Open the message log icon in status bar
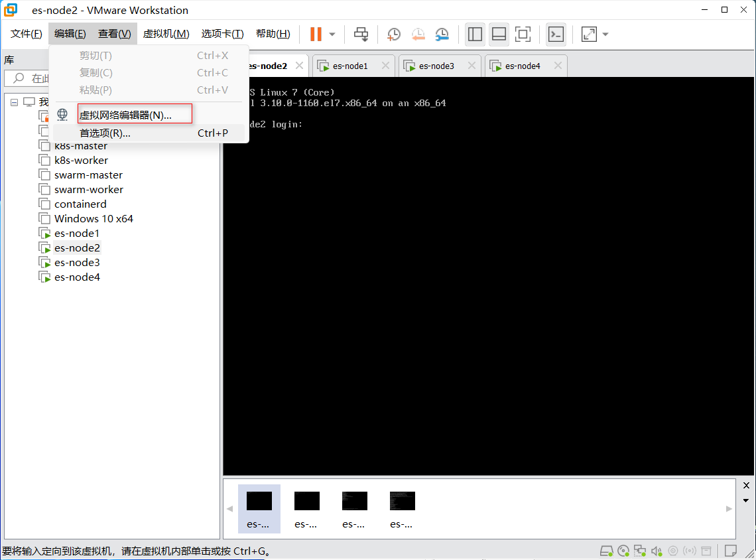This screenshot has height=560, width=756. (x=730, y=551)
